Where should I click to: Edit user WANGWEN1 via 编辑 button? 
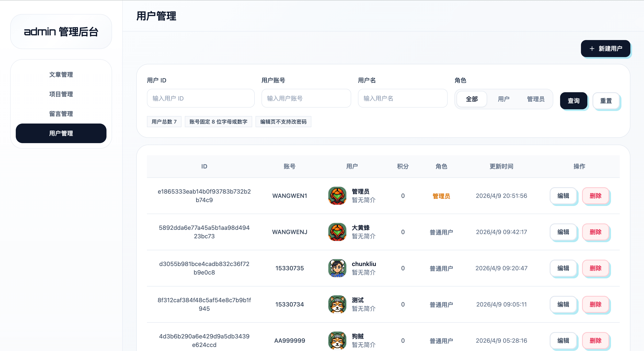click(564, 196)
